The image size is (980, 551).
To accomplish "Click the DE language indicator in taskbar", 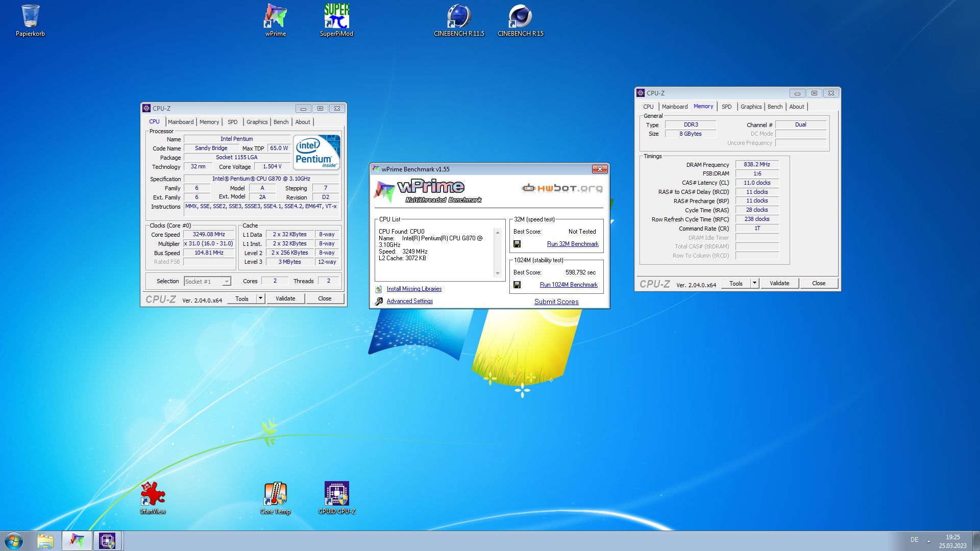I will [x=914, y=540].
